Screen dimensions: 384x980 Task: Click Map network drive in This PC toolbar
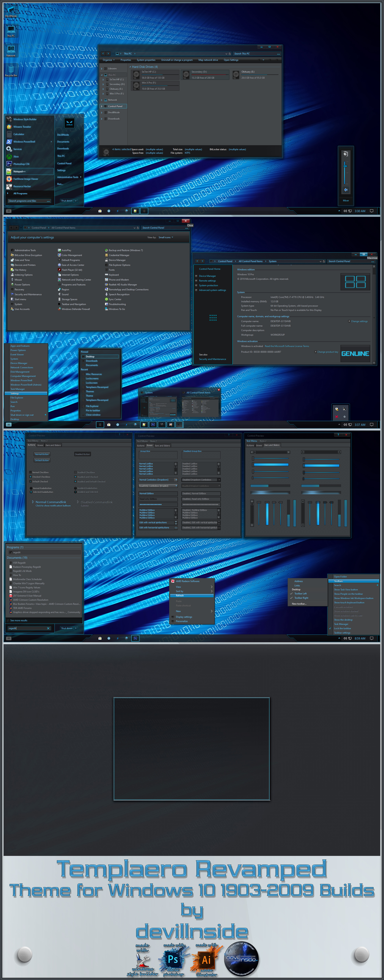[x=208, y=60]
